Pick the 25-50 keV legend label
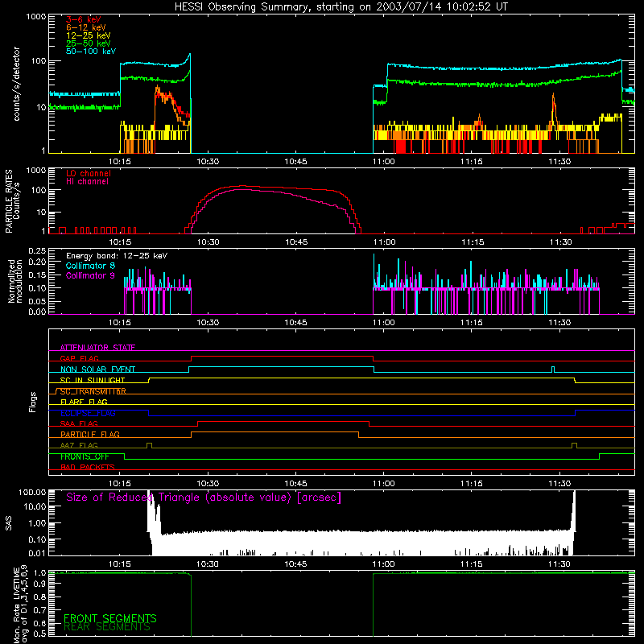This screenshot has height=644, width=644. click(89, 43)
